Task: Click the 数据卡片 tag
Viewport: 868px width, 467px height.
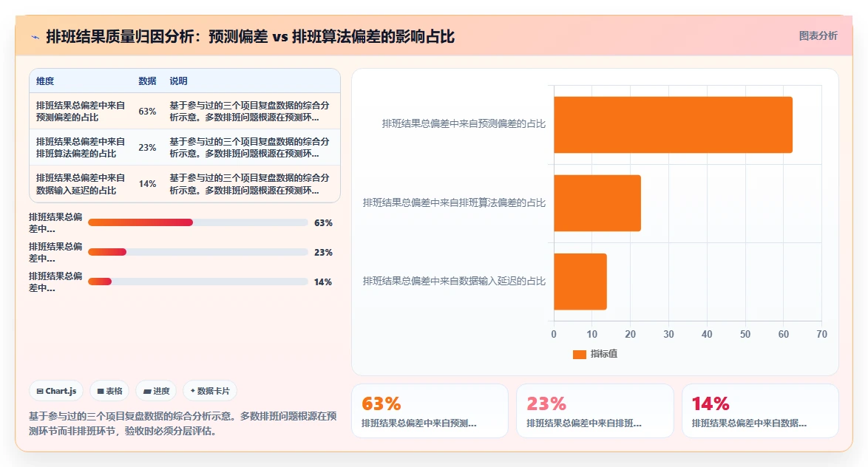Action: point(210,391)
